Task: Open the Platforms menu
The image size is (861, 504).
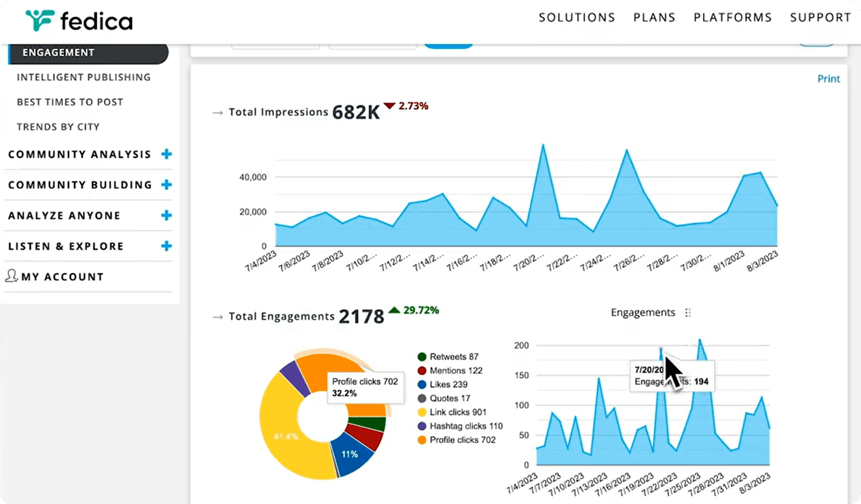Action: tap(733, 17)
